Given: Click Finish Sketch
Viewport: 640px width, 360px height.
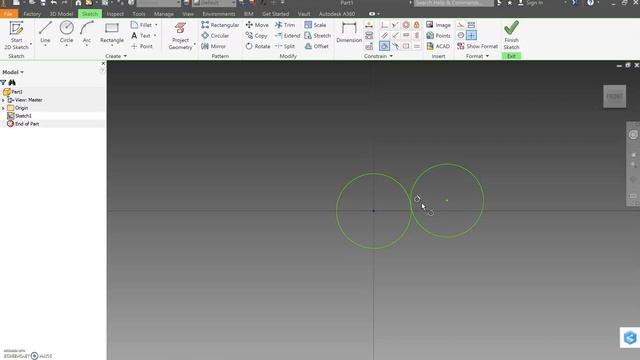Looking at the screenshot, I should 511,36.
